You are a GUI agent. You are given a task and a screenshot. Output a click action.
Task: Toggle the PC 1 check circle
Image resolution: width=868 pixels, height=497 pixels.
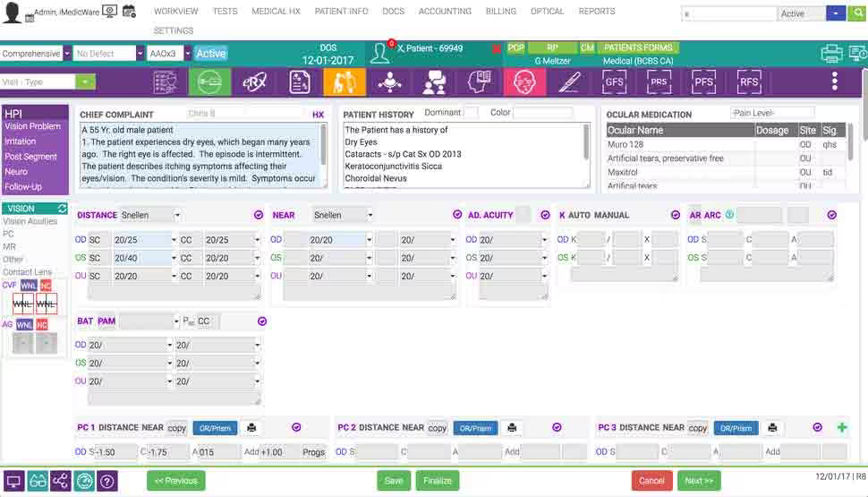[297, 427]
